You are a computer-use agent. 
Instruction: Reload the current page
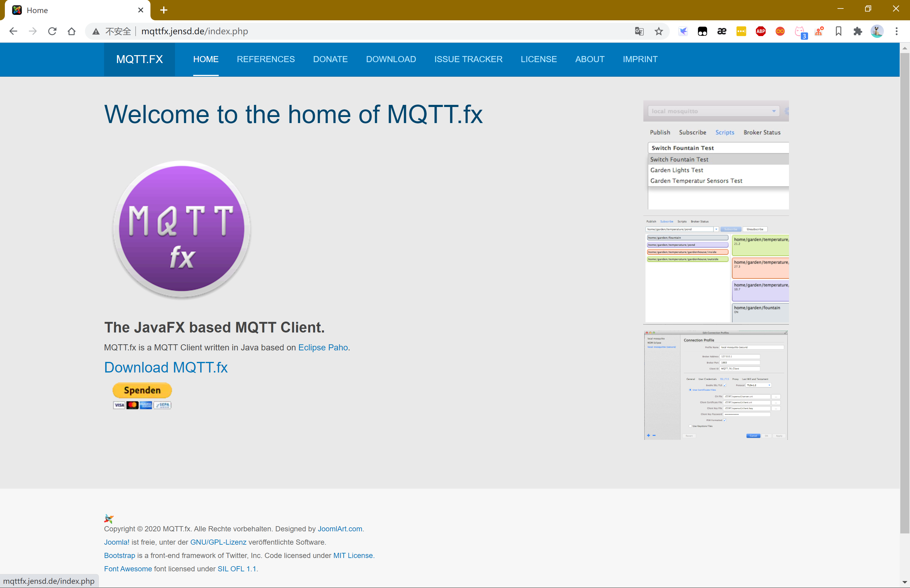[x=52, y=31]
